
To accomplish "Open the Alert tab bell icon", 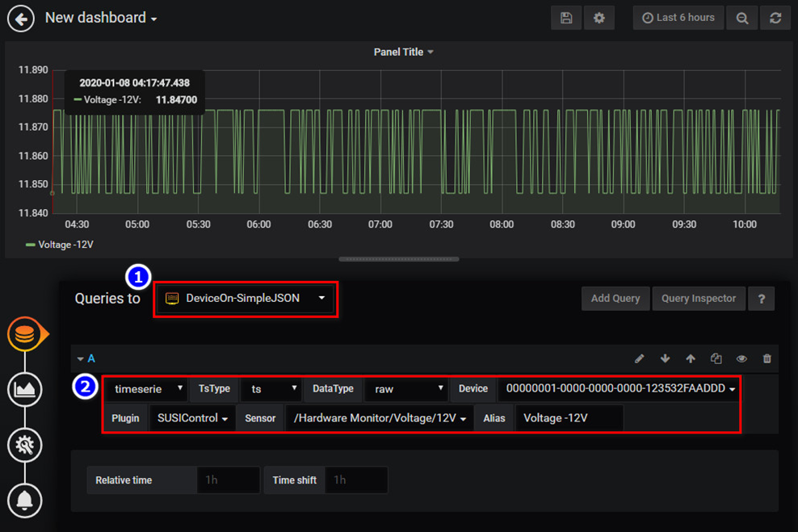I will point(25,500).
